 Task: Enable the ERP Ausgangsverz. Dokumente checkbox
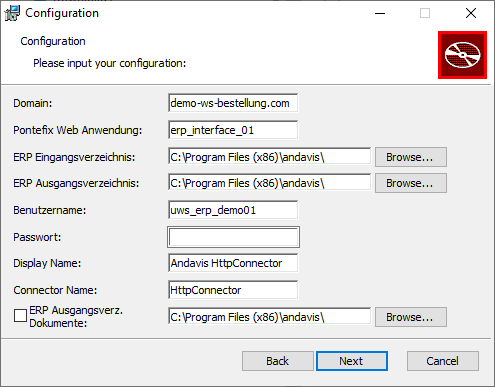click(20, 315)
